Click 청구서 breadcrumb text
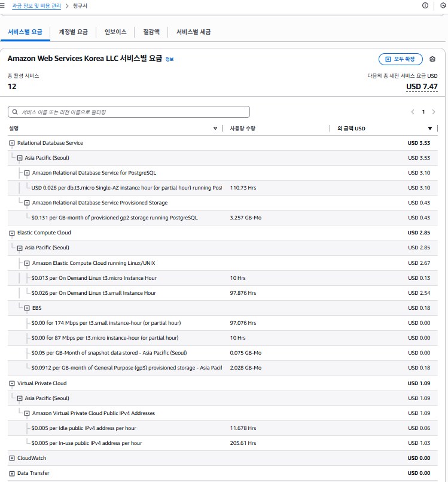This screenshot has height=482, width=448. point(80,6)
